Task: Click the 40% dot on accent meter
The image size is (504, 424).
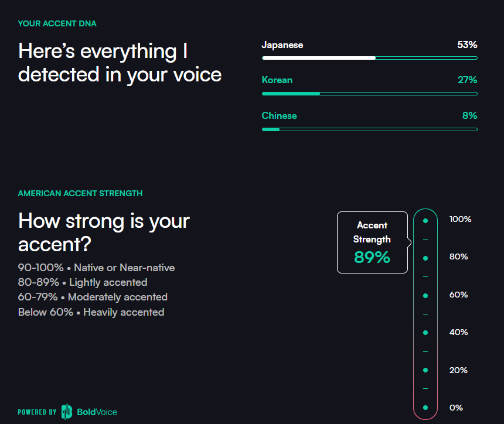Action: point(425,333)
